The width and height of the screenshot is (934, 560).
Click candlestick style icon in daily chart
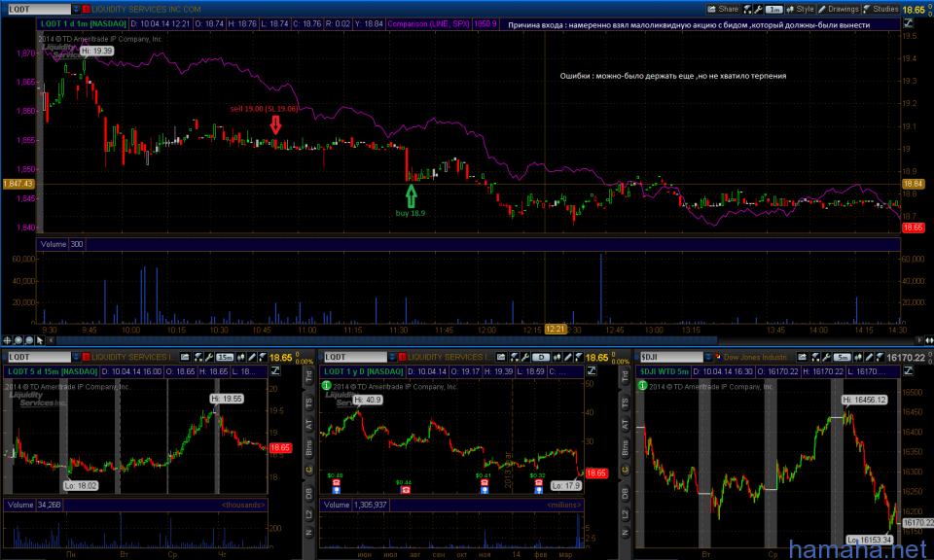tap(557, 357)
